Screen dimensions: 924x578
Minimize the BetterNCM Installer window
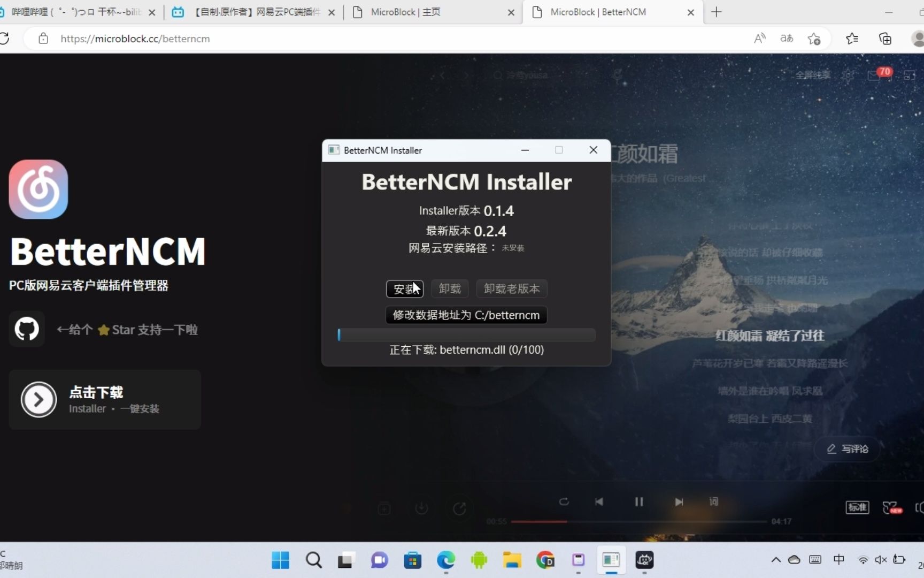click(x=525, y=150)
